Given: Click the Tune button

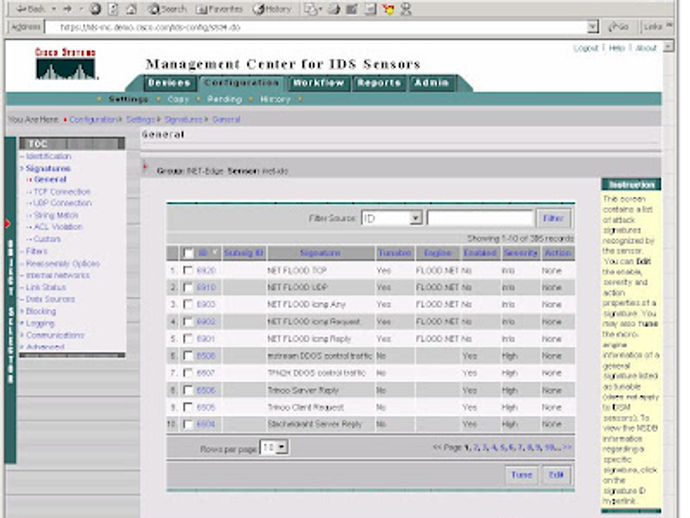Looking at the screenshot, I should point(521,475).
